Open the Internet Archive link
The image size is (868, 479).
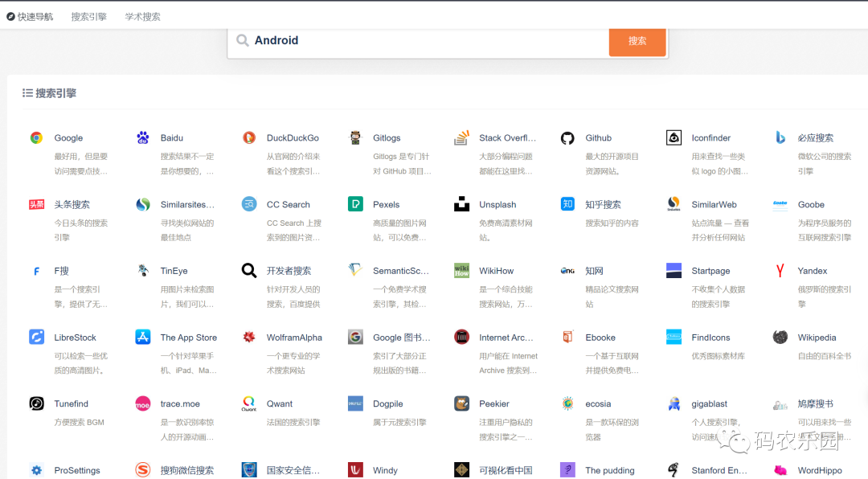pyautogui.click(x=506, y=338)
